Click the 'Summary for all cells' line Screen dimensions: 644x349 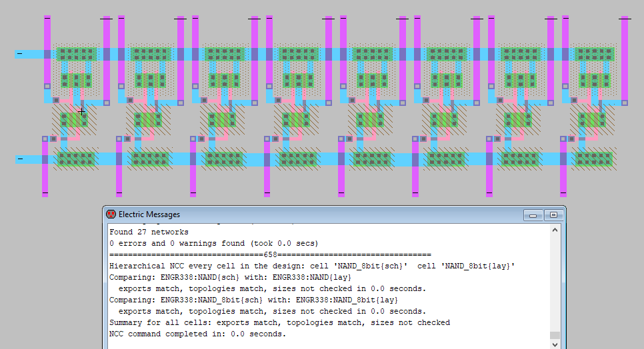coord(280,323)
